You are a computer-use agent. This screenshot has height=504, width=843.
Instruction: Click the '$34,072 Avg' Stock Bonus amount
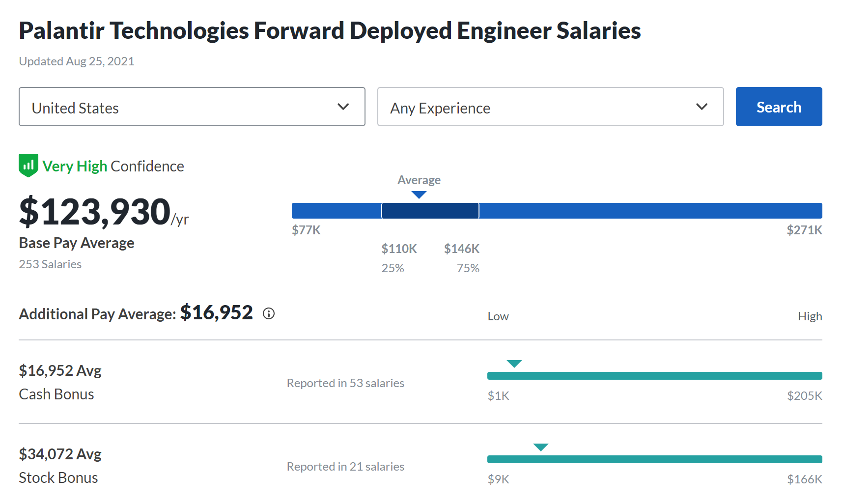coord(60,454)
